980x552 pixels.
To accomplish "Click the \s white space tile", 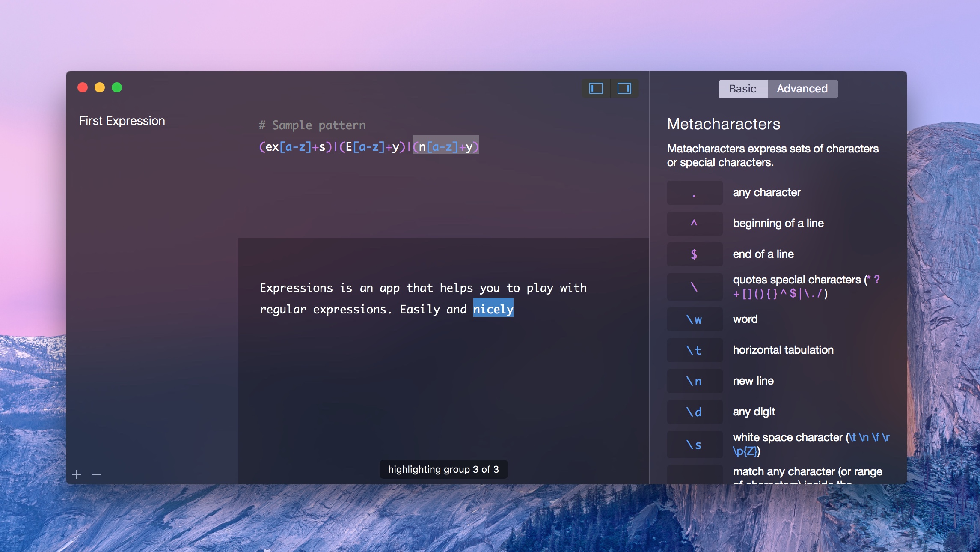I will click(x=694, y=445).
